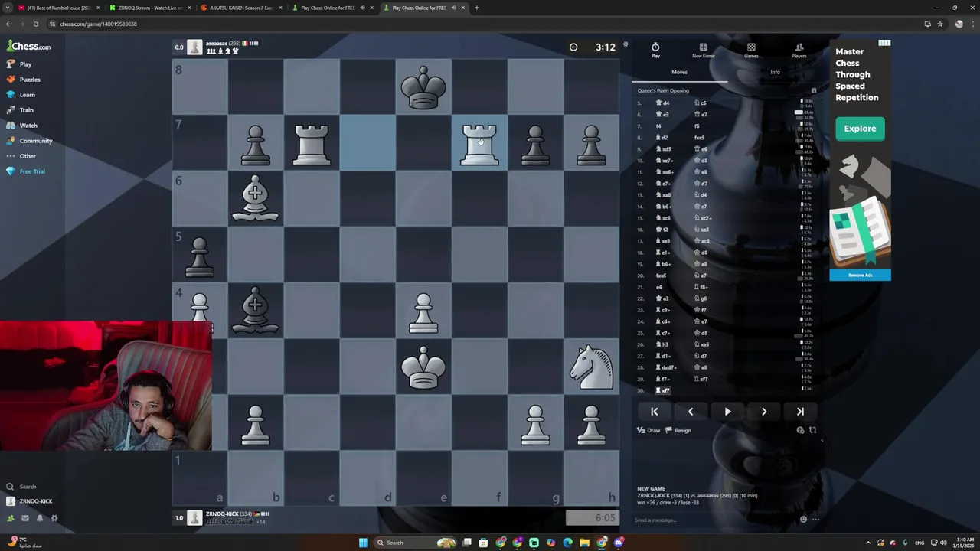Image resolution: width=980 pixels, height=551 pixels.
Task: Click the ZRNOQ-KICK avatar below the board
Action: tap(194, 518)
